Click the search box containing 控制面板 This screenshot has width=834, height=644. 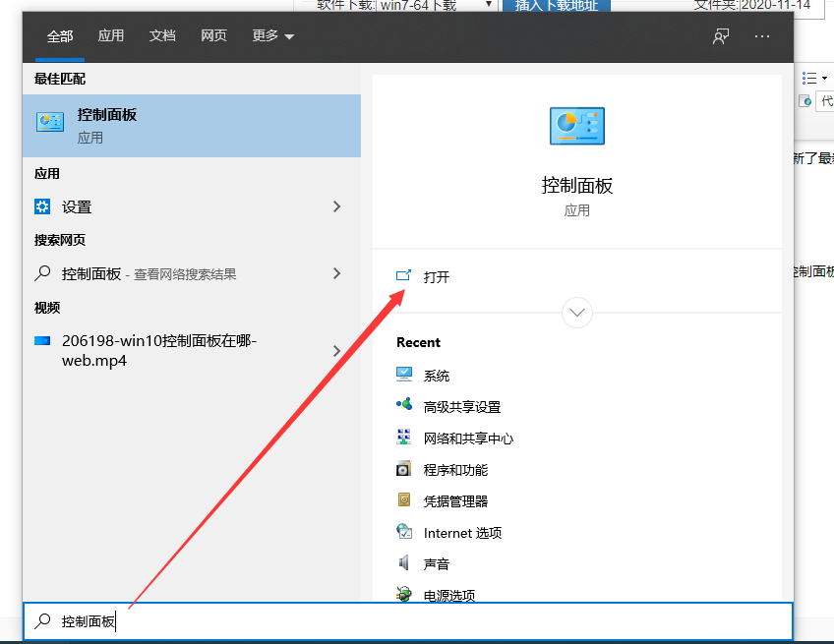coord(407,621)
